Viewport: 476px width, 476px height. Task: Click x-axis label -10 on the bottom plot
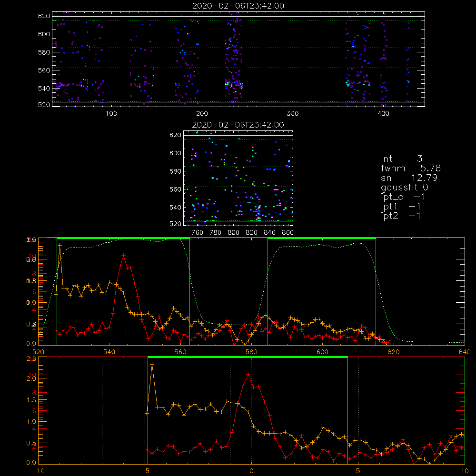coord(38,471)
